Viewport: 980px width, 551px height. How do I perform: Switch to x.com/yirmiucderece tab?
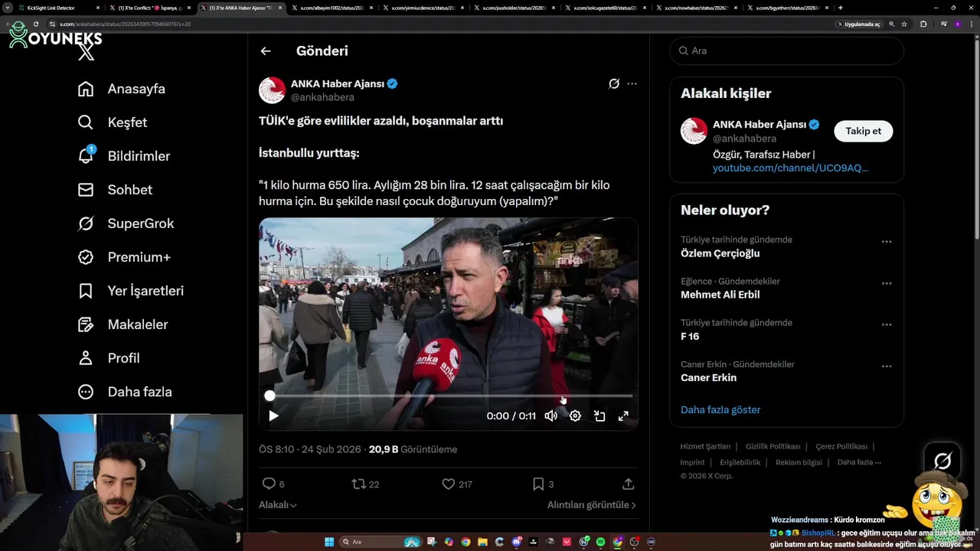click(x=423, y=8)
